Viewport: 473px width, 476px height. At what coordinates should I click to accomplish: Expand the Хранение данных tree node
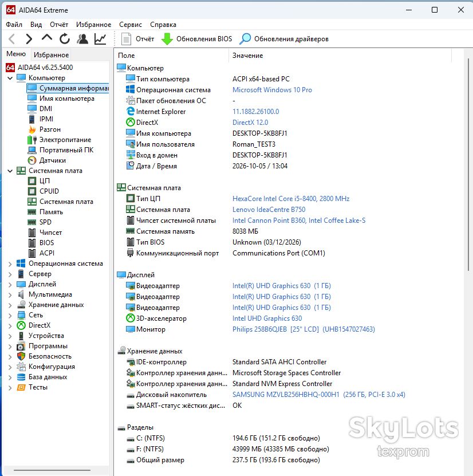(x=10, y=305)
